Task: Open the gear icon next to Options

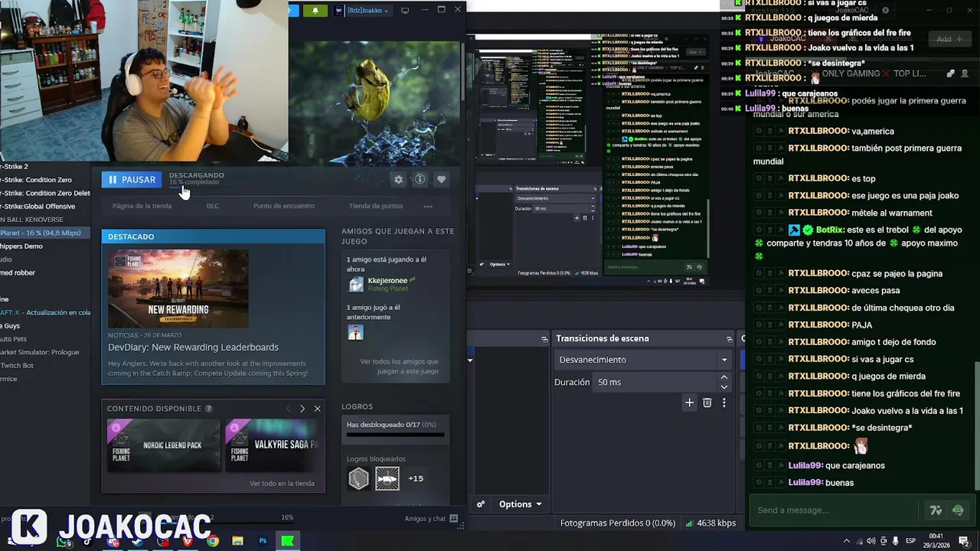Action: pos(481,504)
